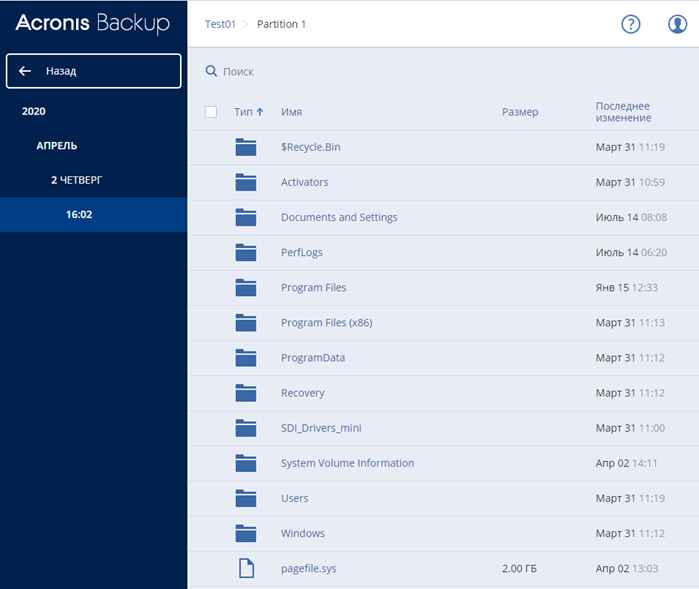Click the Program Files (x86) folder icon

246,323
